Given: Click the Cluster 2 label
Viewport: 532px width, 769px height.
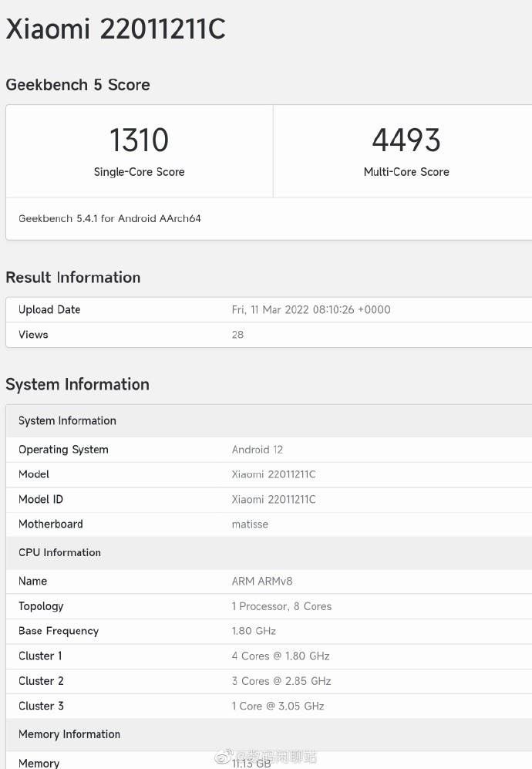Looking at the screenshot, I should point(41,681).
